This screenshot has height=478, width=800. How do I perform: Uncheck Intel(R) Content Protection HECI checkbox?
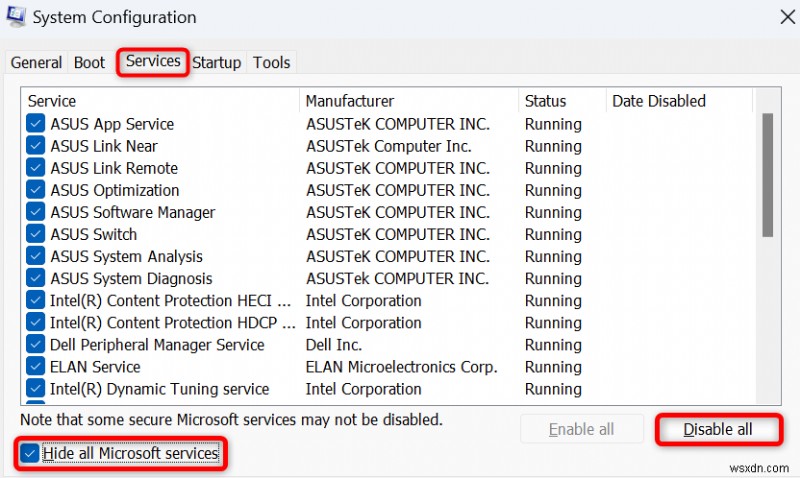pyautogui.click(x=35, y=300)
